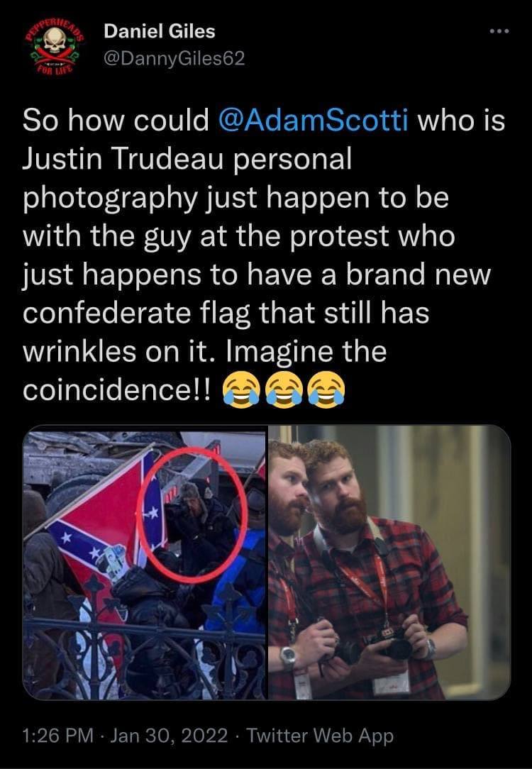This screenshot has height=769, width=532.
Task: Click the Daniel Giles display name
Action: pos(160,32)
